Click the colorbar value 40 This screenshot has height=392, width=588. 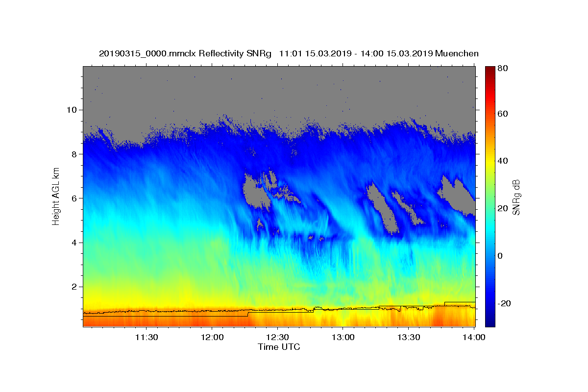(x=502, y=161)
